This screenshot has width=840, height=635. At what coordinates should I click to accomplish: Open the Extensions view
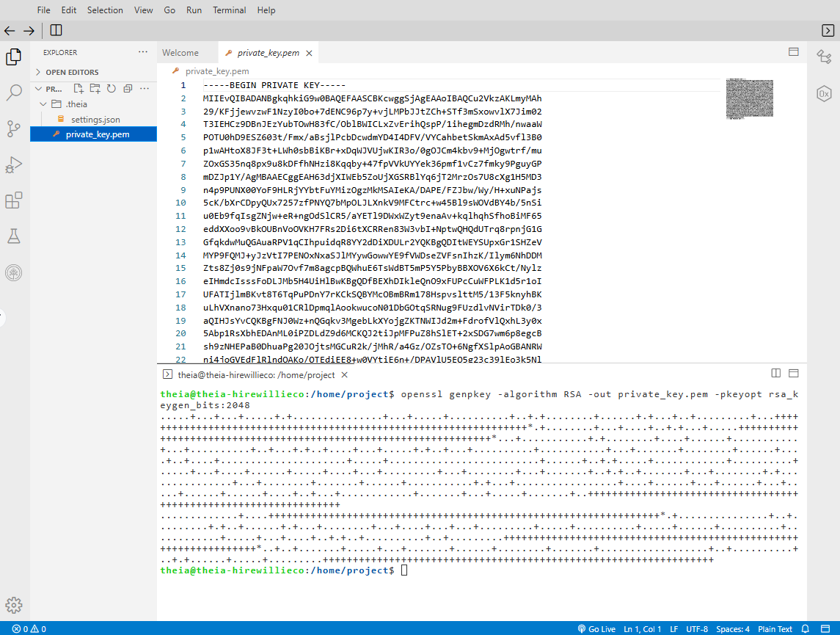13,200
